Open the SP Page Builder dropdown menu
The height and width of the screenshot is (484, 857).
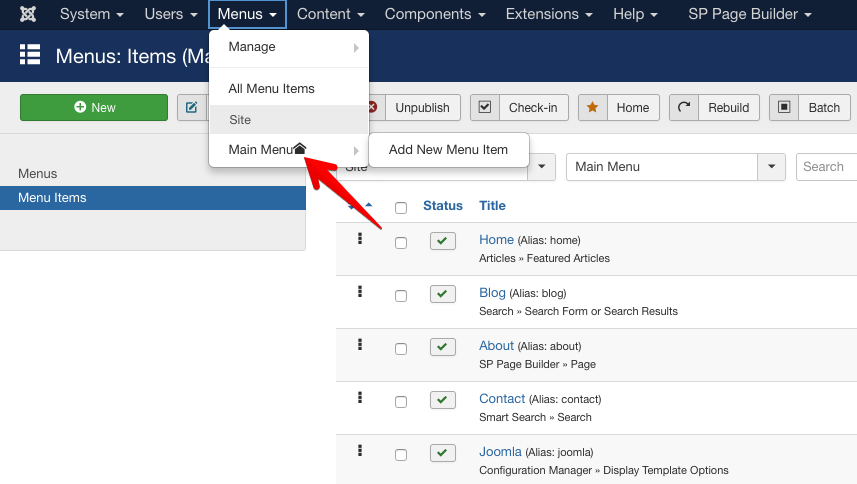tap(749, 15)
